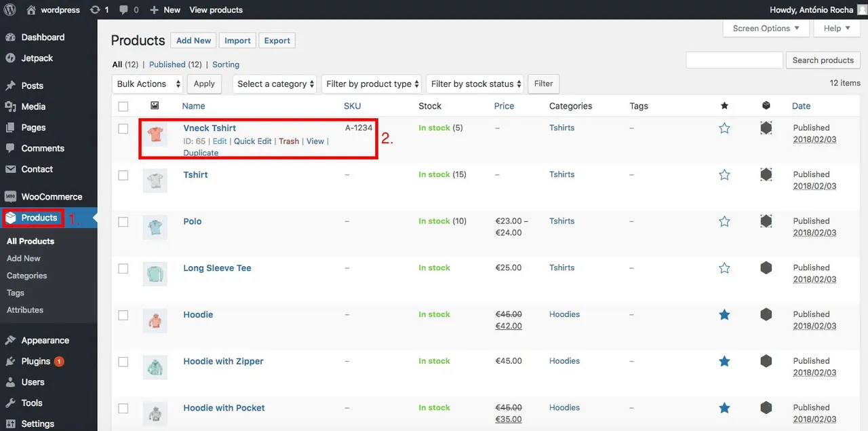Open Filter by stock status dropdown
868x431 pixels.
pos(475,84)
